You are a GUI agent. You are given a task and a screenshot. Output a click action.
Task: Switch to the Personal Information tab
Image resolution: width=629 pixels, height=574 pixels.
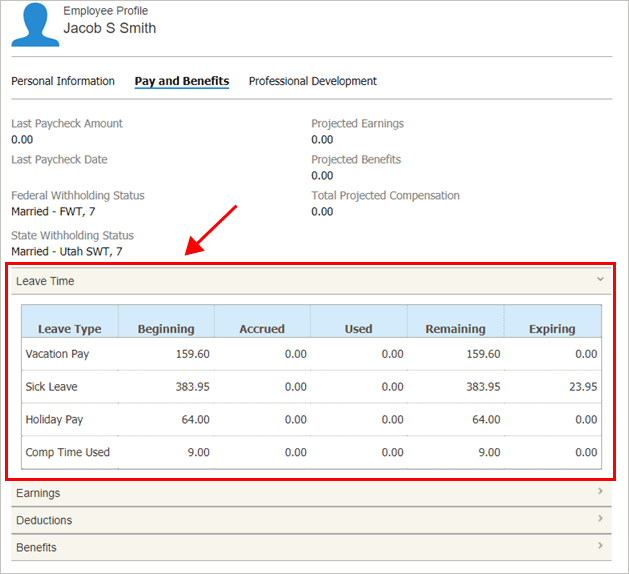click(63, 81)
